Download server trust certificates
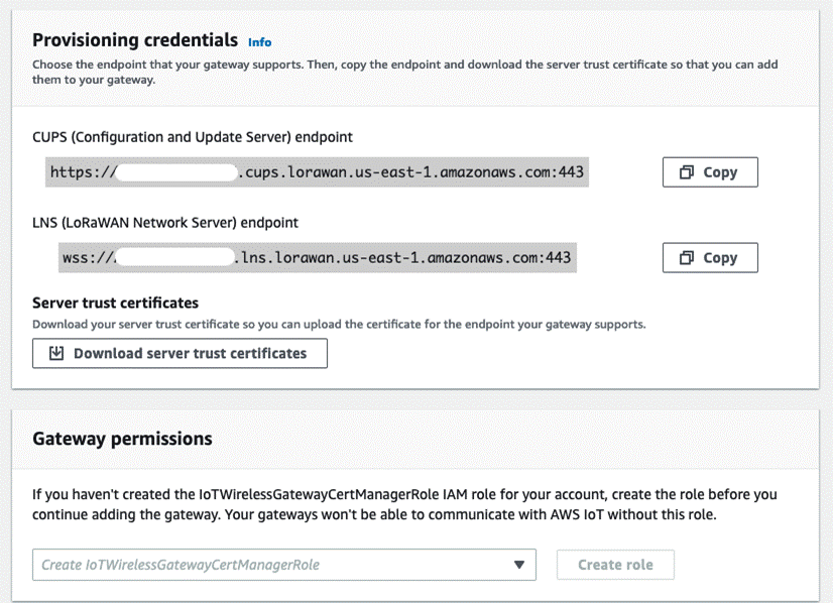The width and height of the screenshot is (833, 604). click(180, 353)
